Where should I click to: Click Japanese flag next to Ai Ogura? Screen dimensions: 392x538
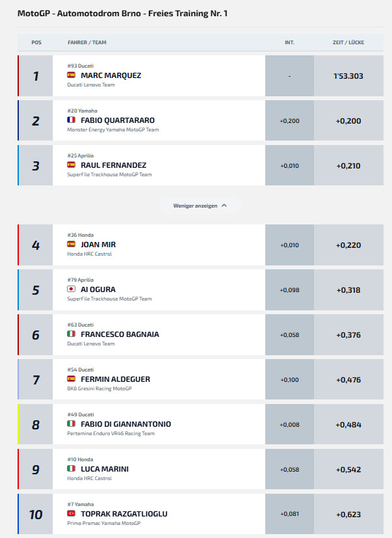point(71,289)
